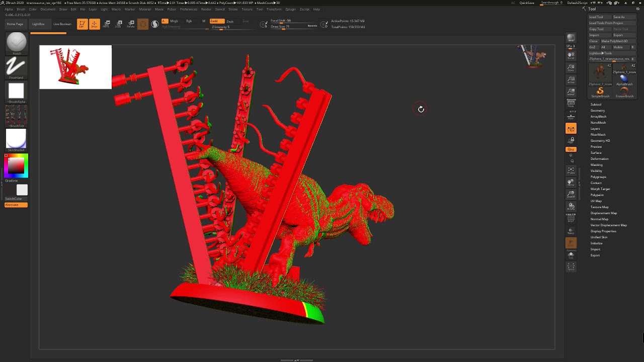Expand the Masking section
This screenshot has height=362, width=644.
597,165
